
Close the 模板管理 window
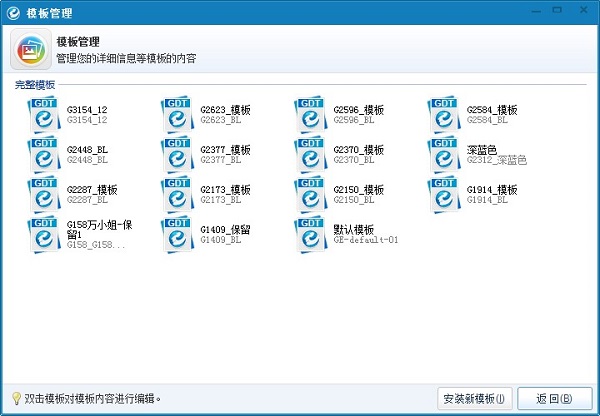pyautogui.click(x=584, y=10)
